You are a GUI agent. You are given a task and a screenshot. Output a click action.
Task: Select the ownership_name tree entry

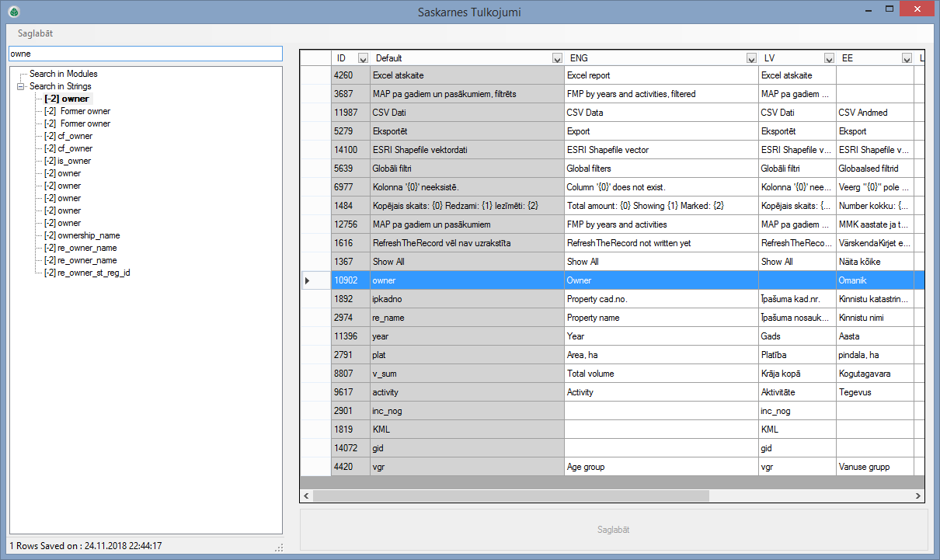[x=82, y=235]
